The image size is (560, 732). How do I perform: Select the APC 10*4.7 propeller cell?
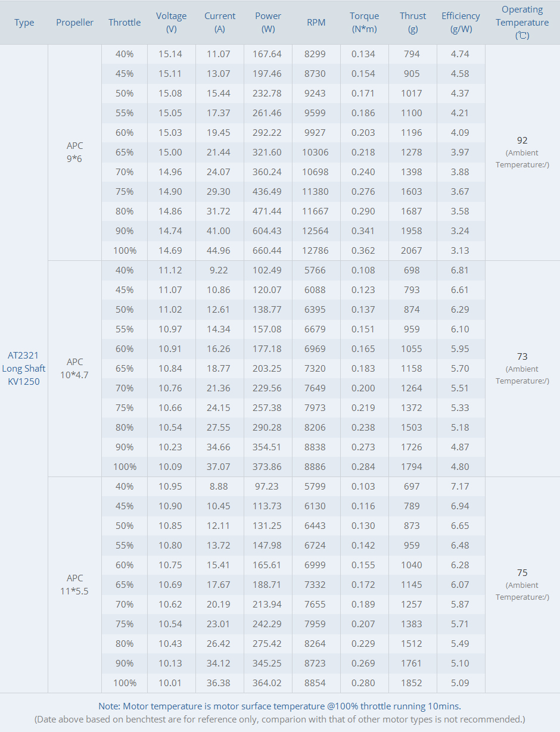pyautogui.click(x=75, y=369)
